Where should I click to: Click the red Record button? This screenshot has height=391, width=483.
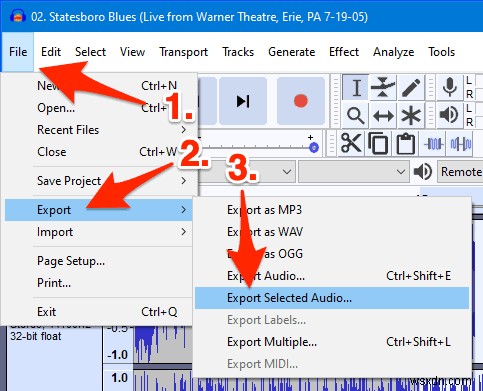click(301, 101)
